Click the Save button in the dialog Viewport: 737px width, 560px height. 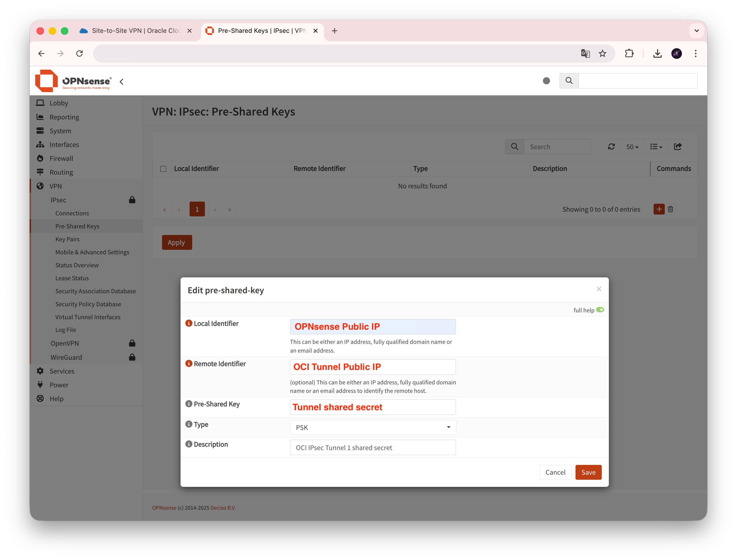[588, 472]
